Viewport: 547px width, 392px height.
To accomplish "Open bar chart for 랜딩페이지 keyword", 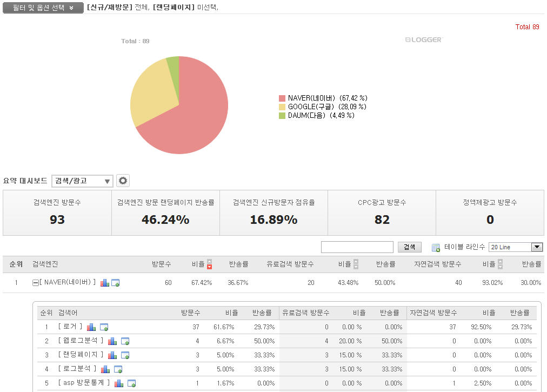I will click(112, 355).
